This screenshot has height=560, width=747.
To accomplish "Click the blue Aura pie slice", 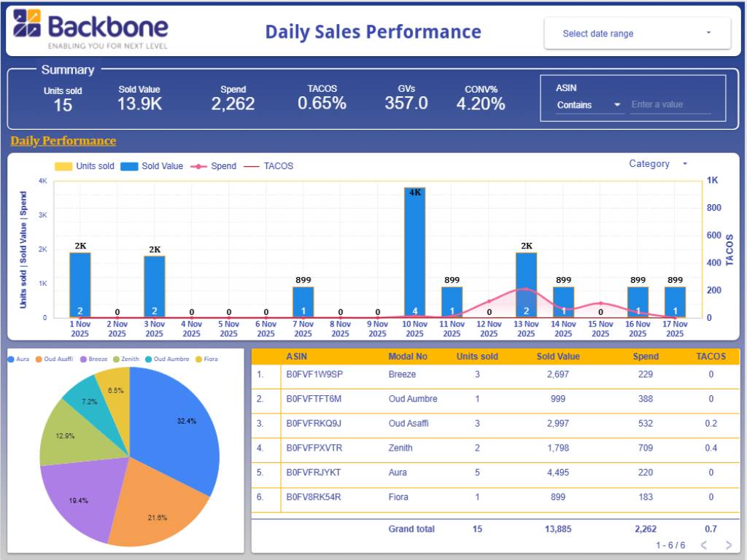I will pyautogui.click(x=182, y=423).
